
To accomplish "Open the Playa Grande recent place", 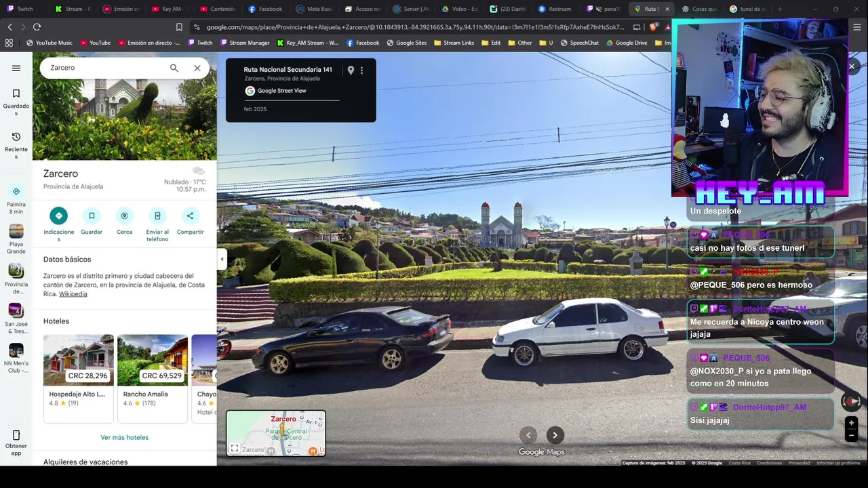I will click(x=16, y=239).
